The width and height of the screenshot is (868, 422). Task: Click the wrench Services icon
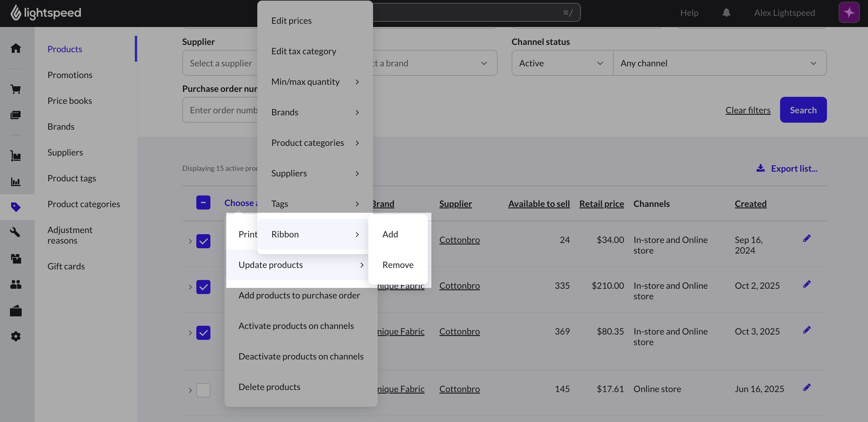[16, 232]
